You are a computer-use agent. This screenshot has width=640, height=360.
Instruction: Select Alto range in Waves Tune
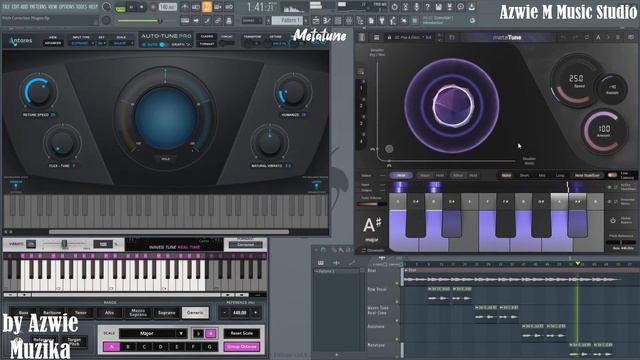coord(109,313)
